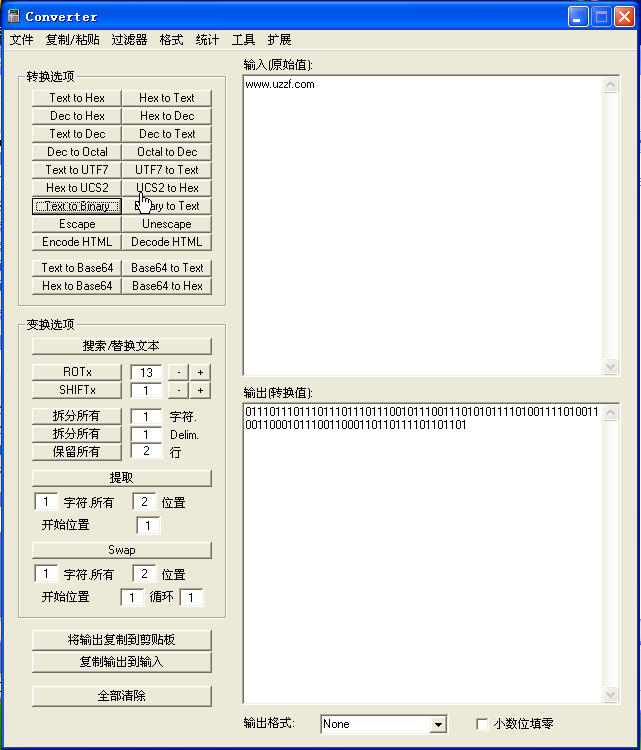Click 复制输出到输入 button
Screen dimensions: 641x750
[122, 662]
